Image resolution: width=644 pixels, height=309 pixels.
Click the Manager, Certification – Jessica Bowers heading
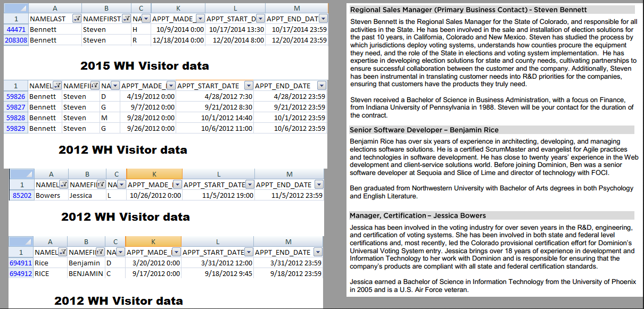coord(418,215)
